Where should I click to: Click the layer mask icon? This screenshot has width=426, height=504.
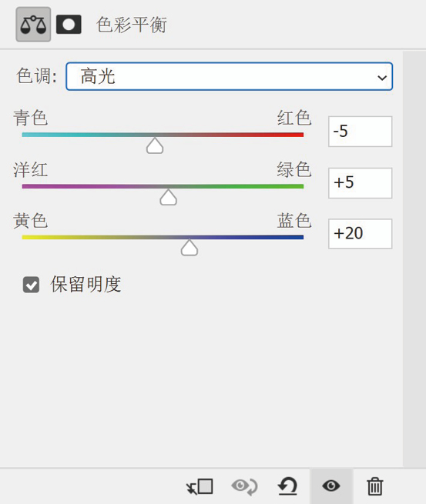tap(69, 25)
